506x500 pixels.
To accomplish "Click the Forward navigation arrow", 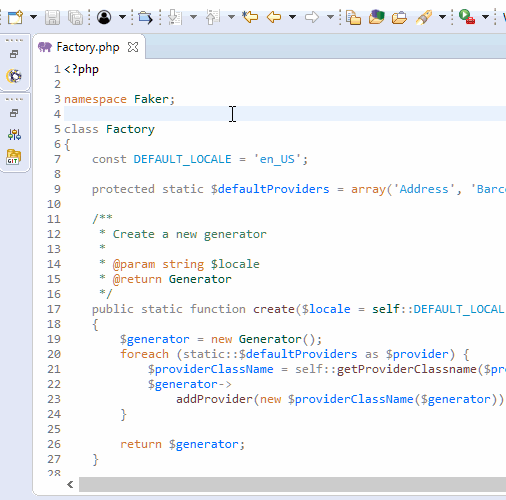I will coord(312,17).
